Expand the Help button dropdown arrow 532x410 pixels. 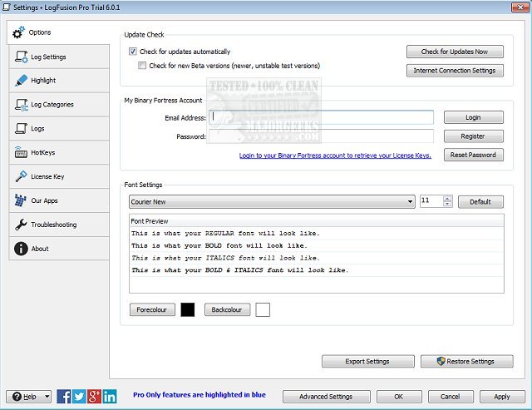(x=47, y=397)
